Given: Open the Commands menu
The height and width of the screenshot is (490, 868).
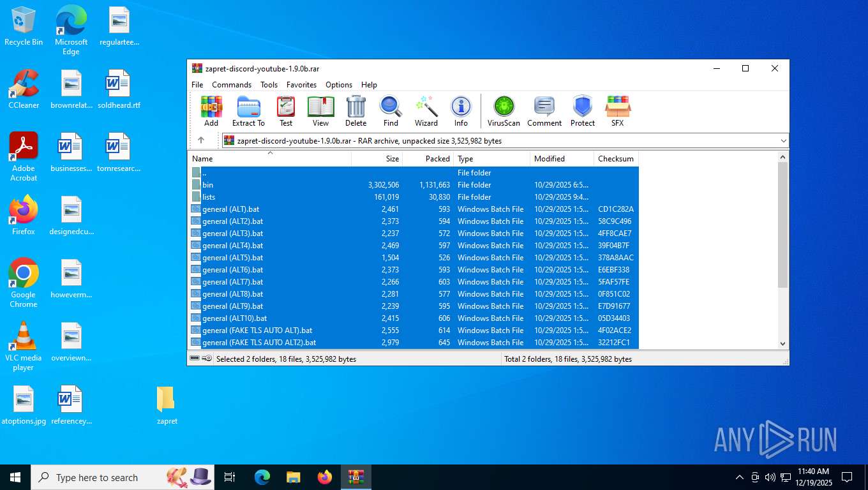Looking at the screenshot, I should coord(232,84).
